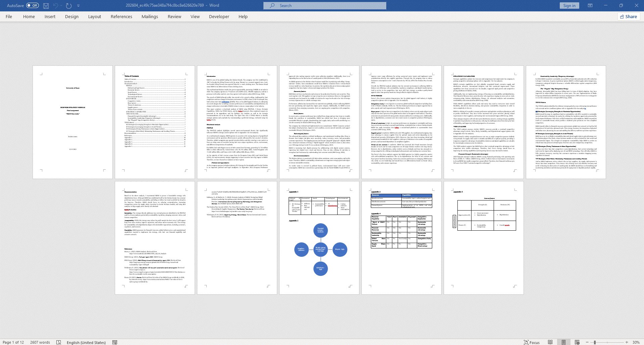Click the Save icon in title bar
This screenshot has width=644, height=345.
point(46,6)
